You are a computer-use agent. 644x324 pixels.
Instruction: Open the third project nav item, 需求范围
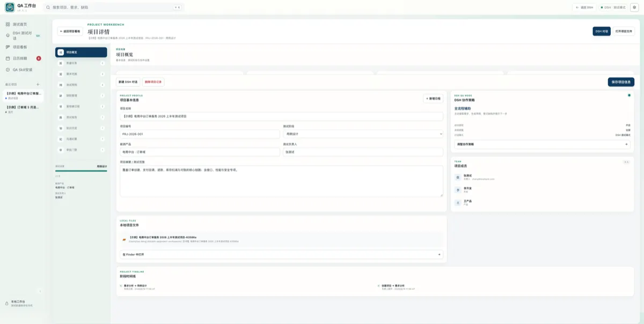(x=81, y=74)
